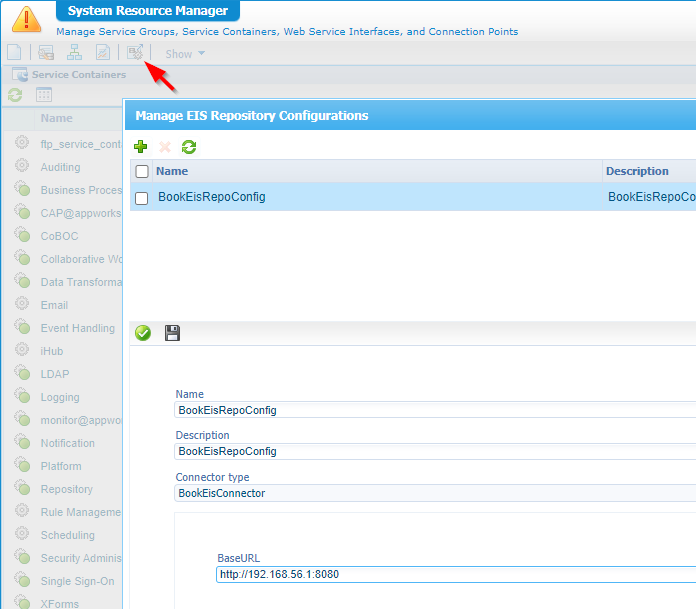696x609 pixels.
Task: Open the Show dropdown menu
Action: click(x=185, y=54)
